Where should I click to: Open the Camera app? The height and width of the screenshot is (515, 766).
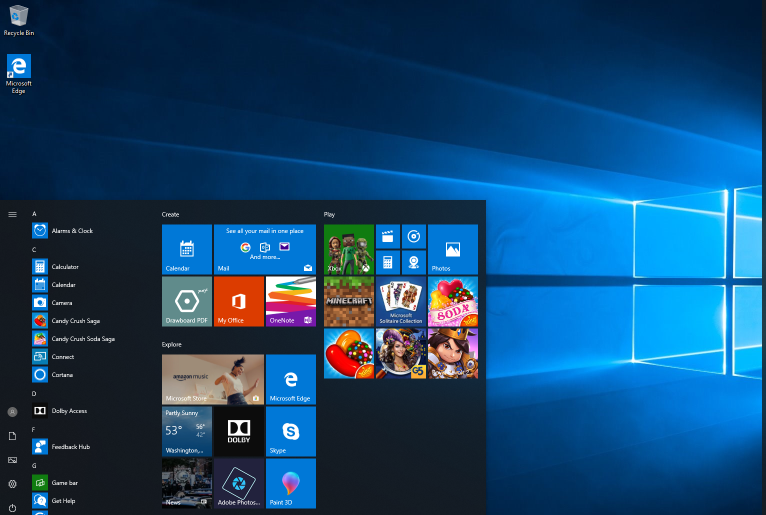tap(62, 303)
